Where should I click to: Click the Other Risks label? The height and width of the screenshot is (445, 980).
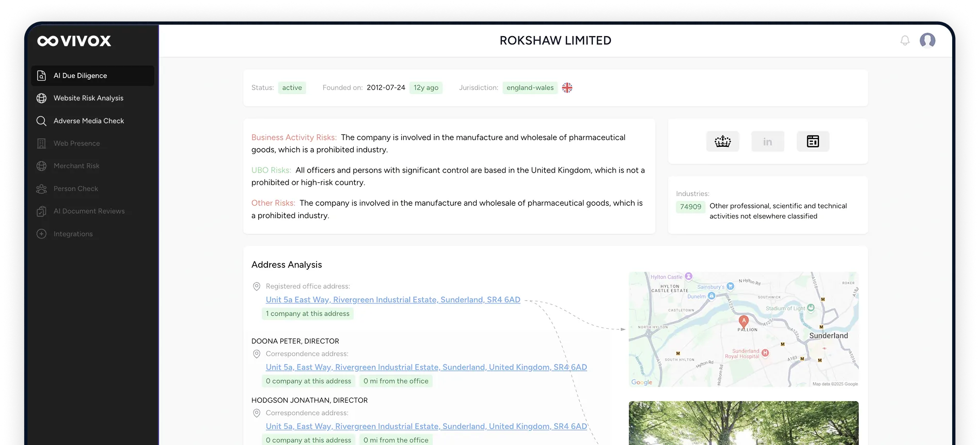[x=273, y=203]
